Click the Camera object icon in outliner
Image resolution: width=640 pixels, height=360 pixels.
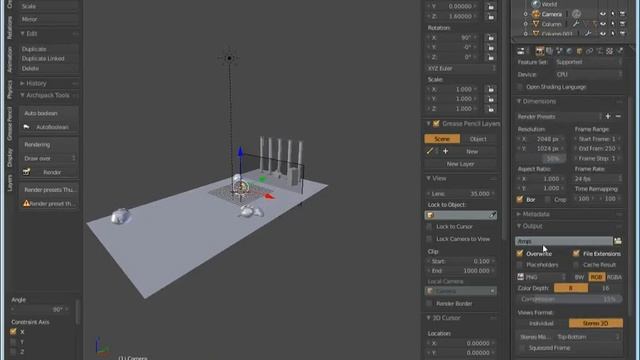coord(536,14)
